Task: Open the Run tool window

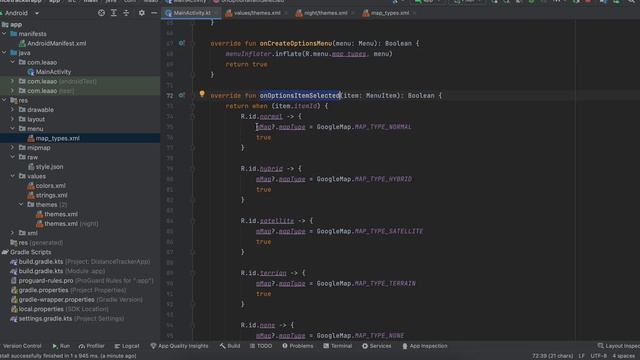Action: tap(61, 346)
